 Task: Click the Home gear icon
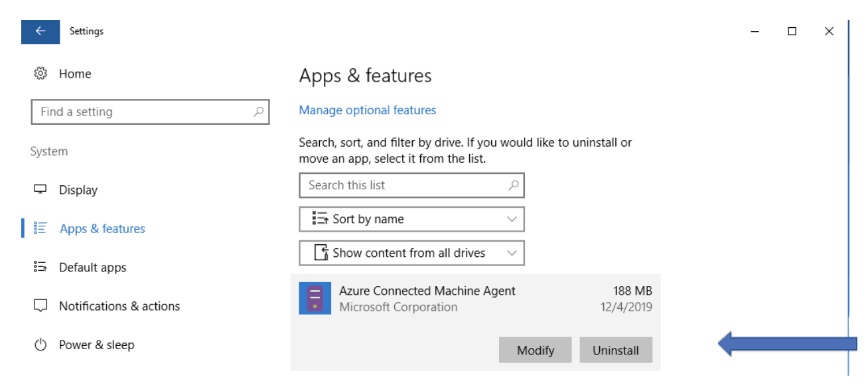click(x=40, y=74)
